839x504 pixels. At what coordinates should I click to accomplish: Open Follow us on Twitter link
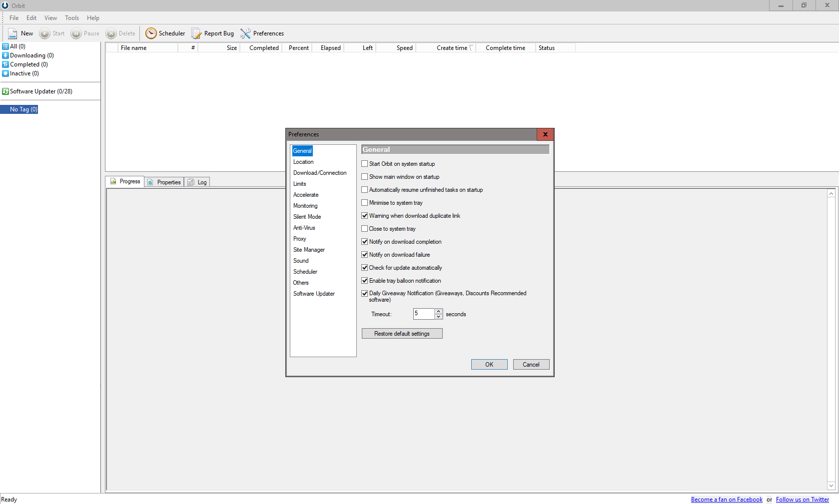click(803, 500)
